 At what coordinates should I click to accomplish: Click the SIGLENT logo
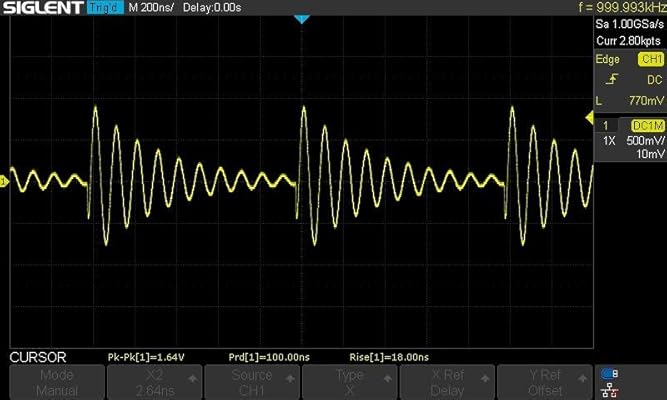(43, 7)
